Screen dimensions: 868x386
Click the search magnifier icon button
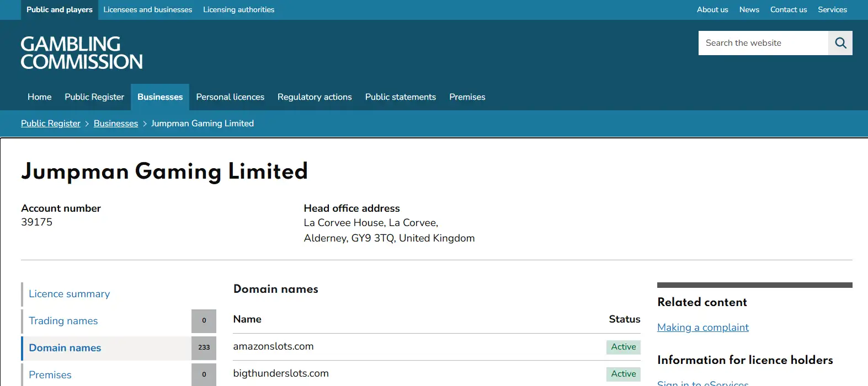840,43
